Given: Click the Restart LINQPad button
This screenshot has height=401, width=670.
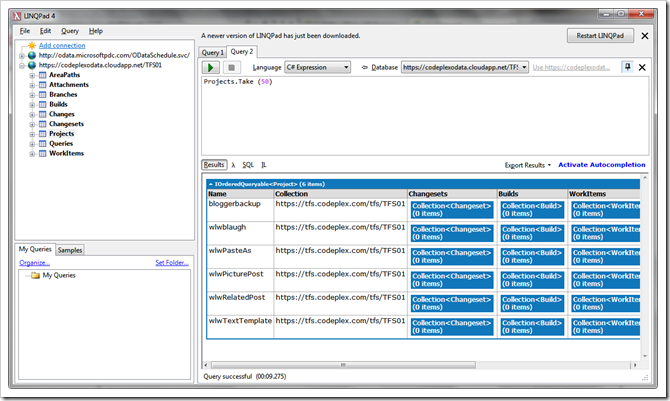Looking at the screenshot, I should [600, 36].
